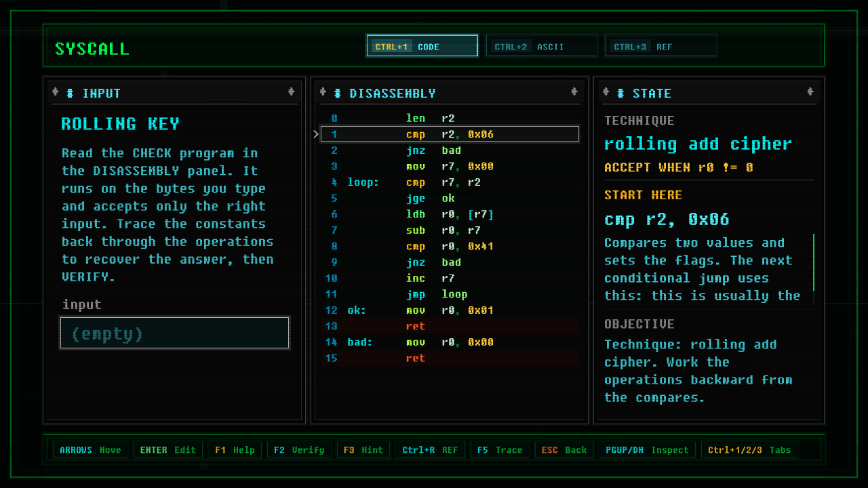The height and width of the screenshot is (488, 868).
Task: Switch to the CTRL+1 CODE tab
Action: (x=422, y=46)
